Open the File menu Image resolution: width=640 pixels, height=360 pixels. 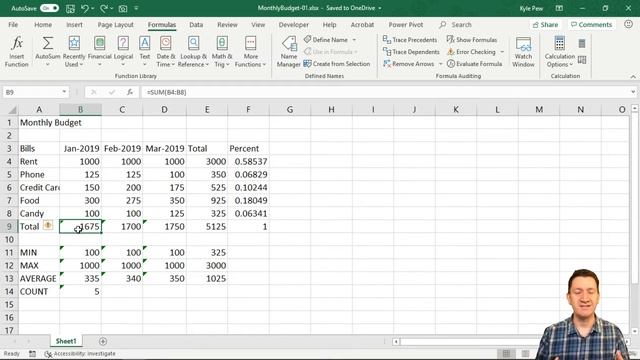pos(13,24)
